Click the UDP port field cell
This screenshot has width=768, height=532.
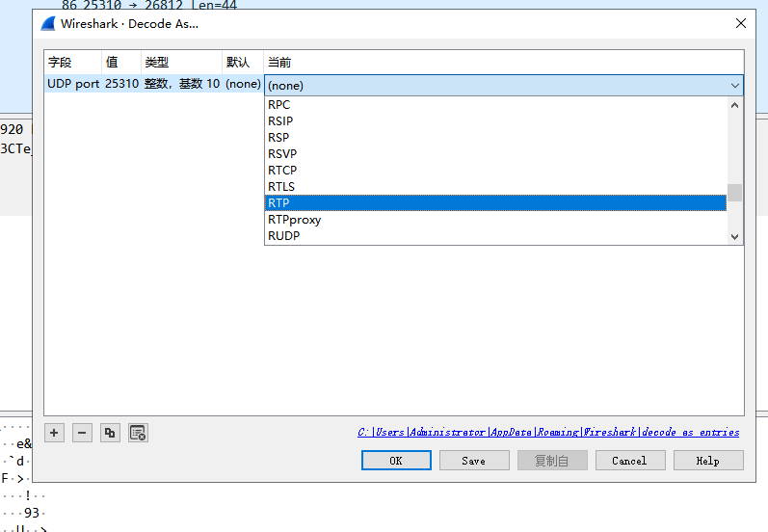[x=73, y=84]
